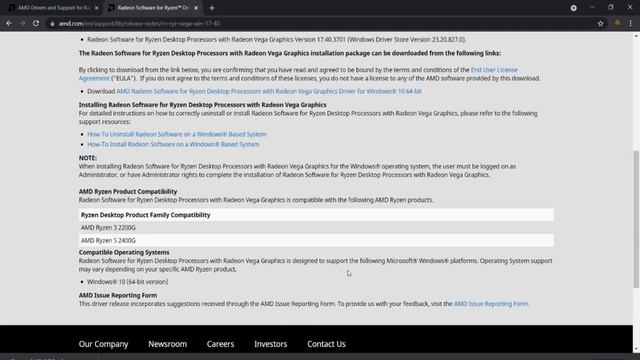Select the Radeon Software for Ryzen tab
The height and width of the screenshot is (360, 640).
pos(153,8)
